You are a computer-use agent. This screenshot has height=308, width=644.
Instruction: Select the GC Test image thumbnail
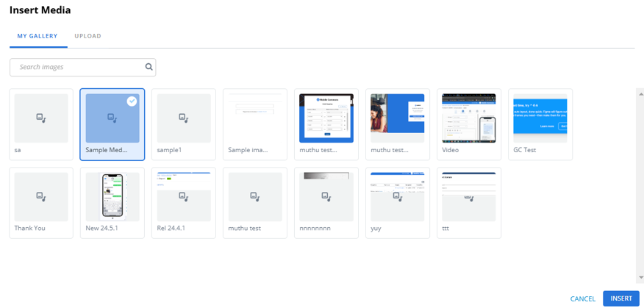540,118
